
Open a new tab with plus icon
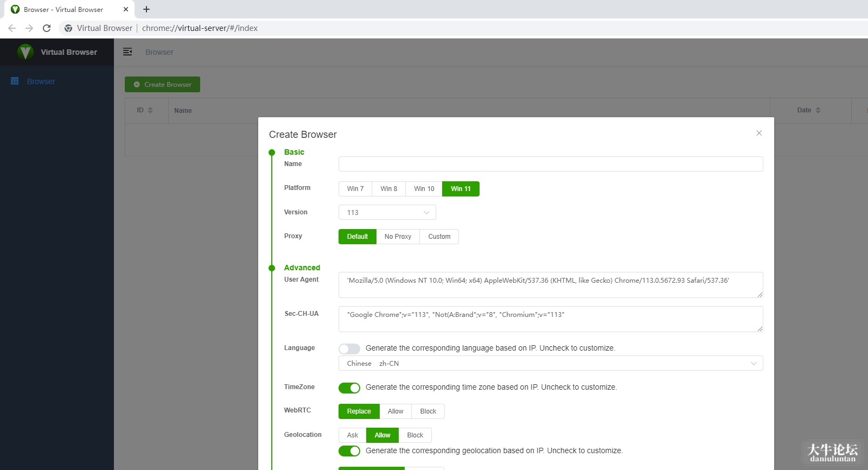(146, 9)
